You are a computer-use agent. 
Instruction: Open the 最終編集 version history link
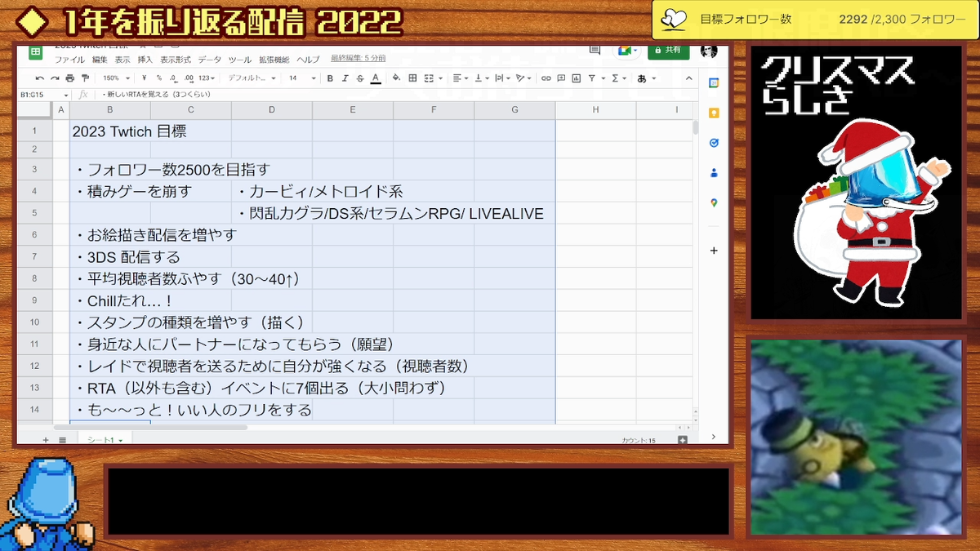tap(359, 60)
